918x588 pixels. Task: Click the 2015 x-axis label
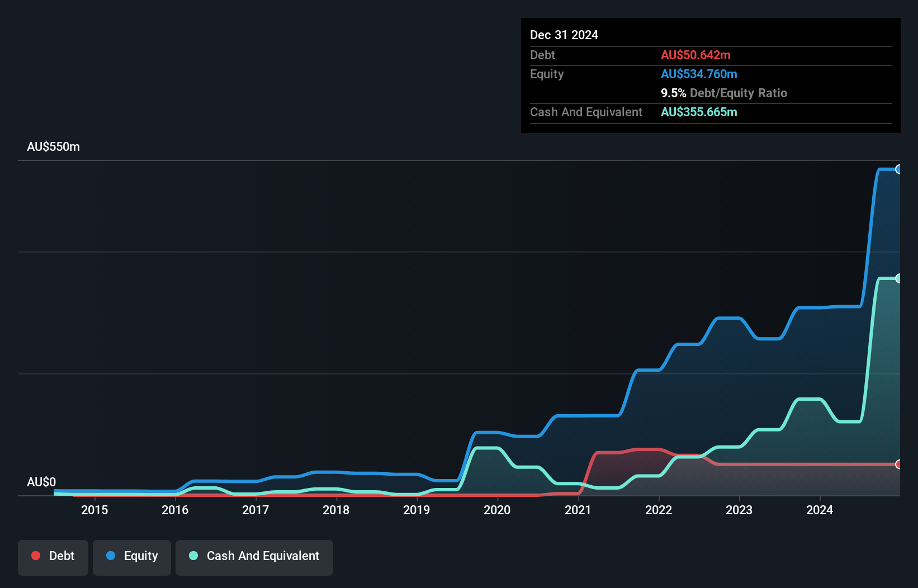click(x=94, y=510)
